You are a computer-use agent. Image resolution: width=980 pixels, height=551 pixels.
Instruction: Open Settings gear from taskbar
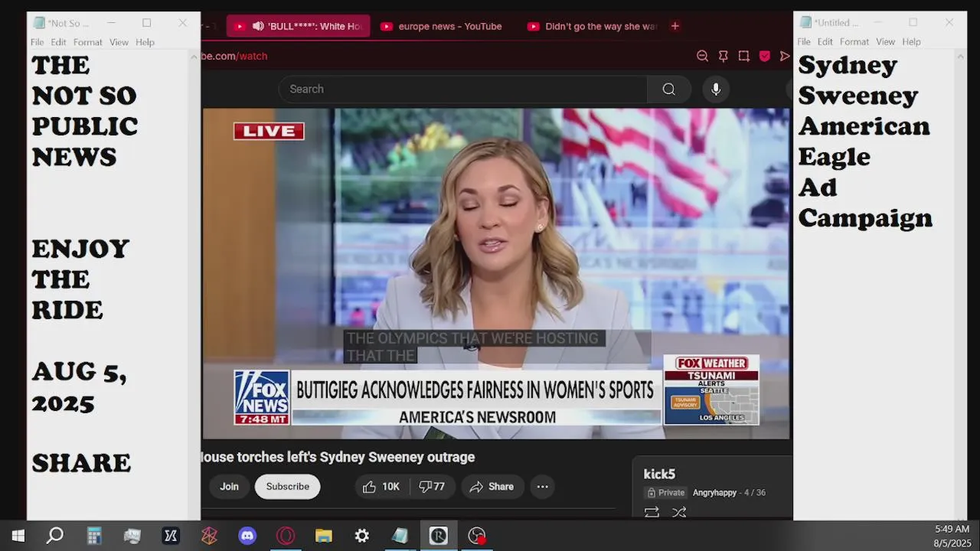coord(362,536)
